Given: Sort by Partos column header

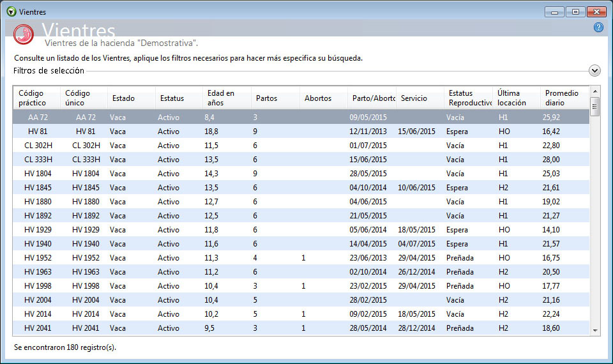Looking at the screenshot, I should click(x=275, y=98).
